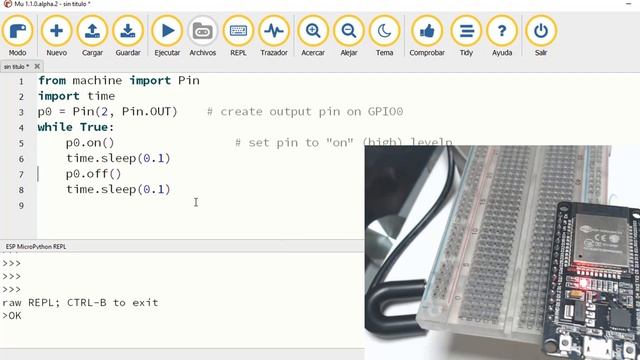Quit Mu with Salir
This screenshot has height=360, width=640.
(541, 36)
